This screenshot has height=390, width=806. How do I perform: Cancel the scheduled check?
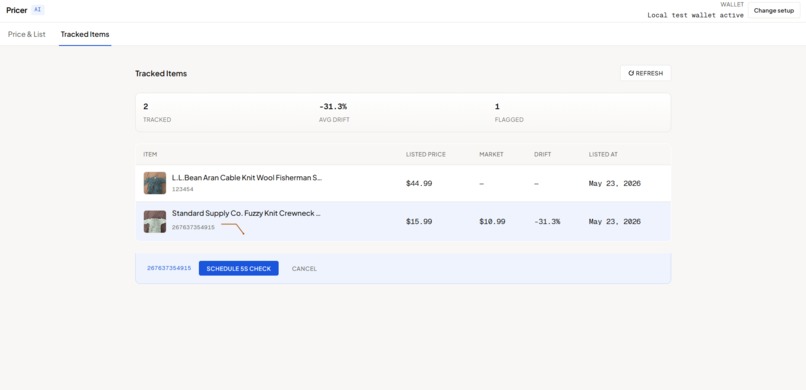(x=304, y=269)
